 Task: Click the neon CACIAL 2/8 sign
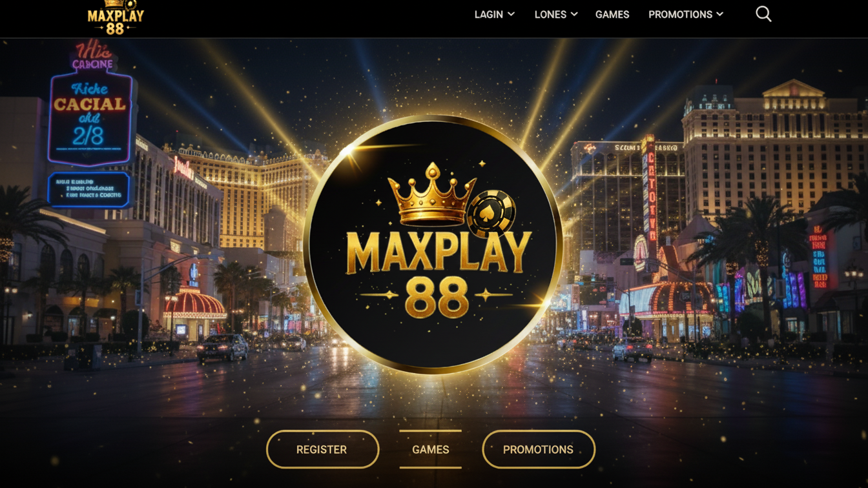[x=90, y=118]
